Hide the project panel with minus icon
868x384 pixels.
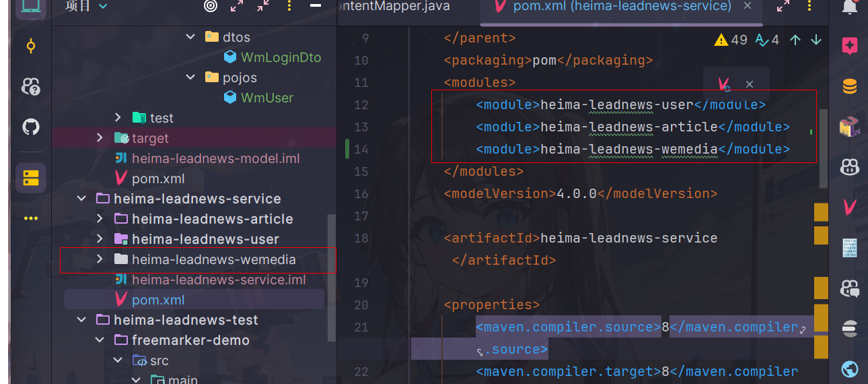pos(316,6)
